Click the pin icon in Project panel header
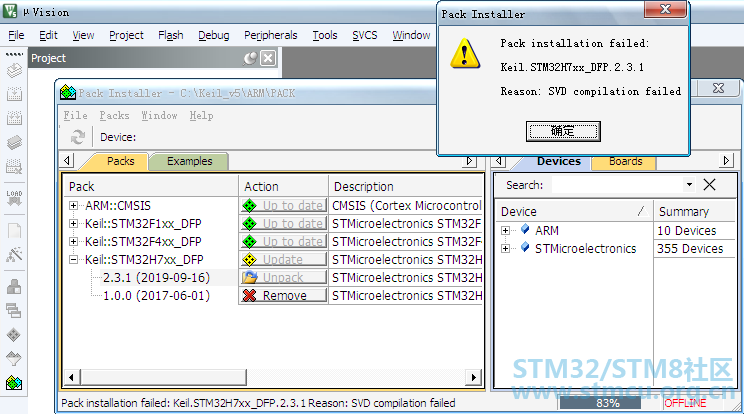 [x=250, y=58]
